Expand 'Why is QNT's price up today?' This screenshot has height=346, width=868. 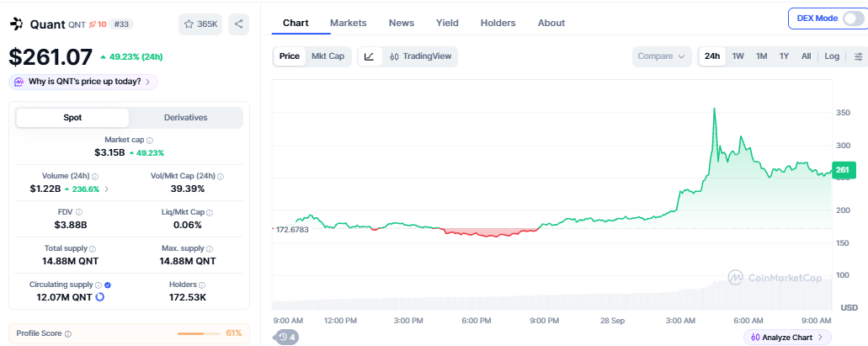coord(83,82)
